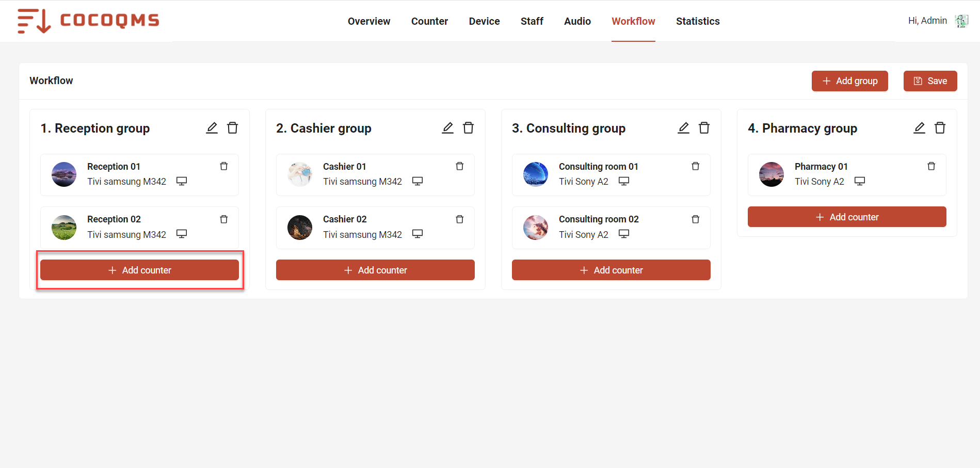Click the COCOQMS logo

[88, 21]
